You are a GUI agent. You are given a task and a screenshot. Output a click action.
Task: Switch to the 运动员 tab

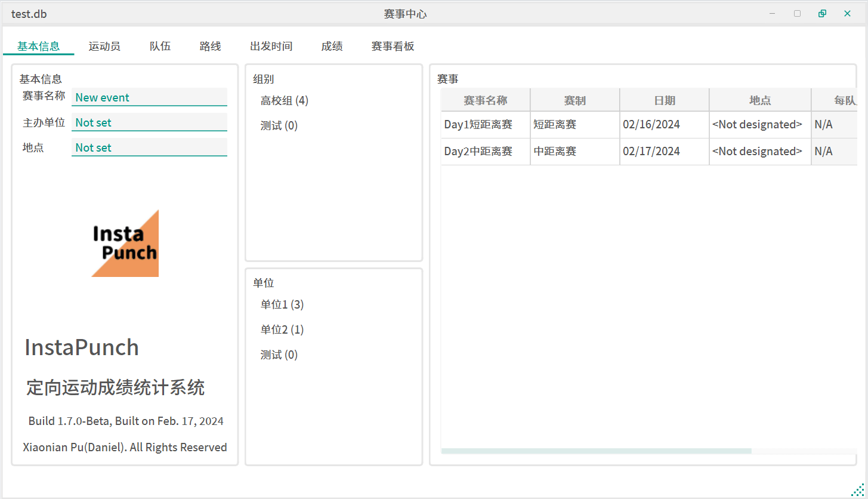(104, 46)
